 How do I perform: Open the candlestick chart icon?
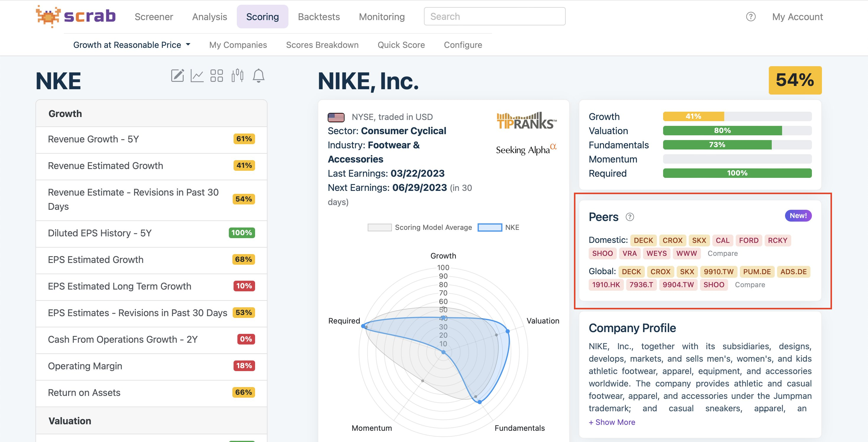pyautogui.click(x=238, y=76)
